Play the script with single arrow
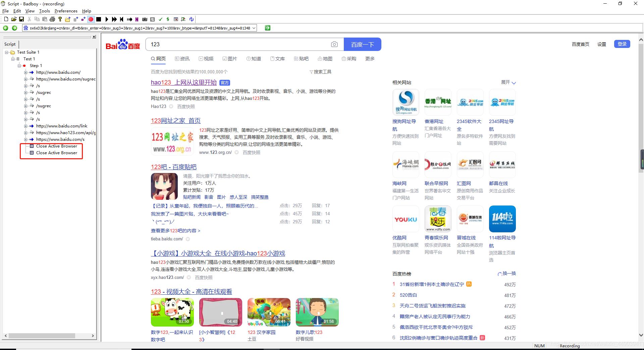644x350 pixels. click(x=107, y=19)
